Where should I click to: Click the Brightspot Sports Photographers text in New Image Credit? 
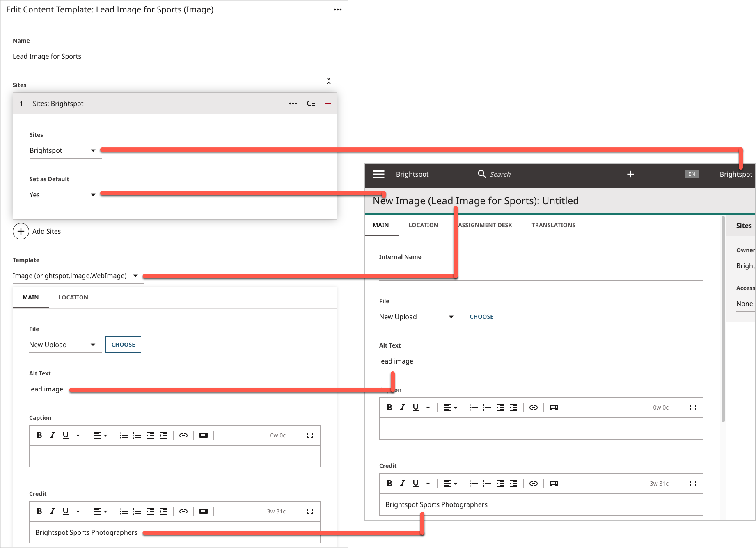click(436, 504)
